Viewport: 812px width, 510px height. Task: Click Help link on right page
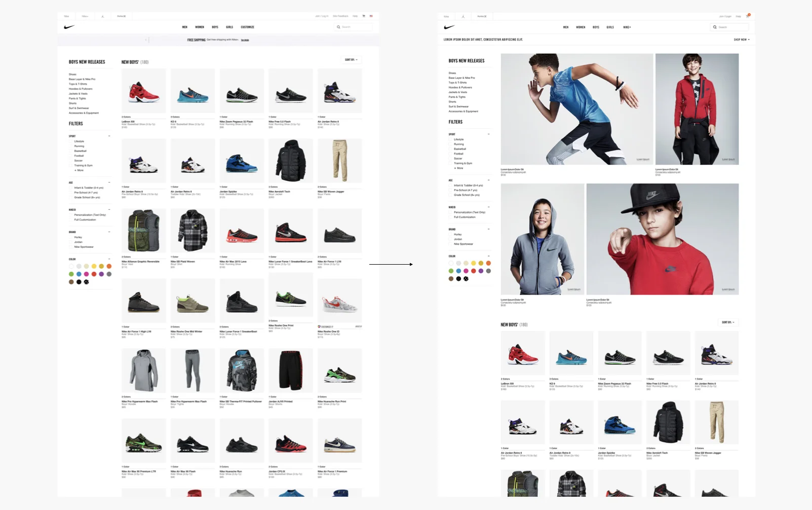pos(738,16)
